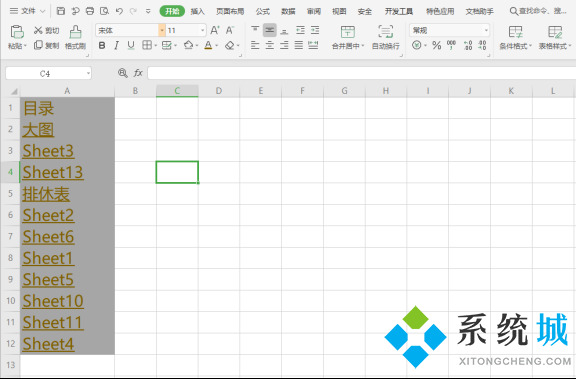This screenshot has height=379, width=576.
Task: Align text right horizontally
Action: [284, 45]
